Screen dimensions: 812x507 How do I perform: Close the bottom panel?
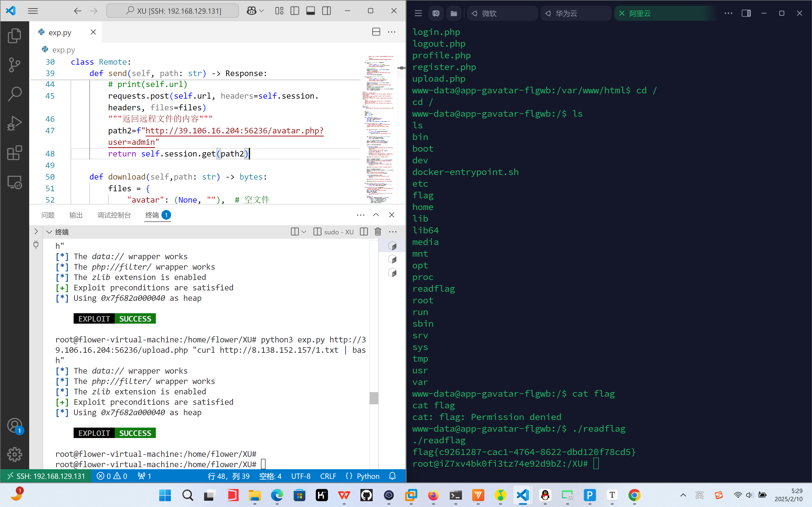[x=392, y=215]
